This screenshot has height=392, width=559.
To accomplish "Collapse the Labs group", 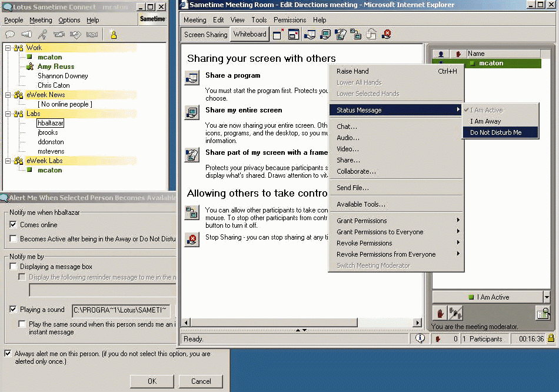I will [8, 114].
